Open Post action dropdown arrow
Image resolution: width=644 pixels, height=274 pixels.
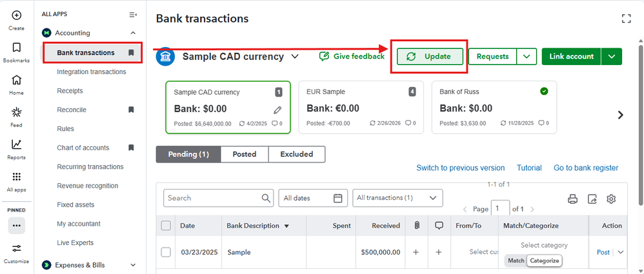[x=620, y=252]
